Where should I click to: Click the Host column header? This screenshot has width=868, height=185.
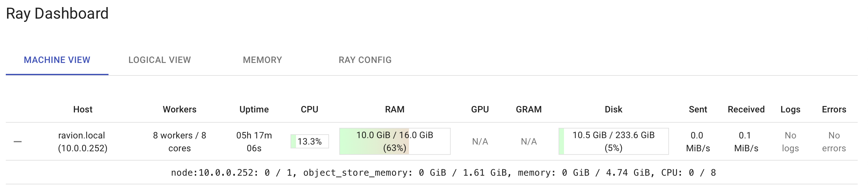(x=82, y=109)
